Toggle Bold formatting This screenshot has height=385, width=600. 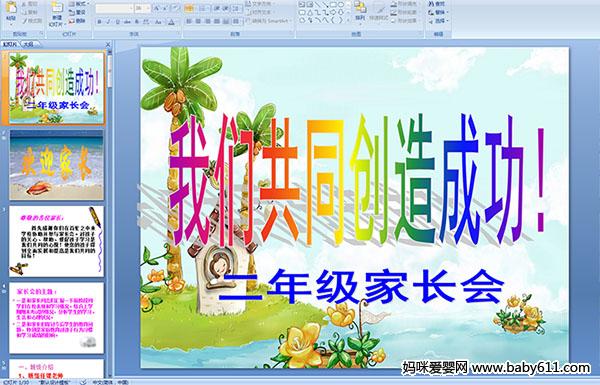(99, 22)
